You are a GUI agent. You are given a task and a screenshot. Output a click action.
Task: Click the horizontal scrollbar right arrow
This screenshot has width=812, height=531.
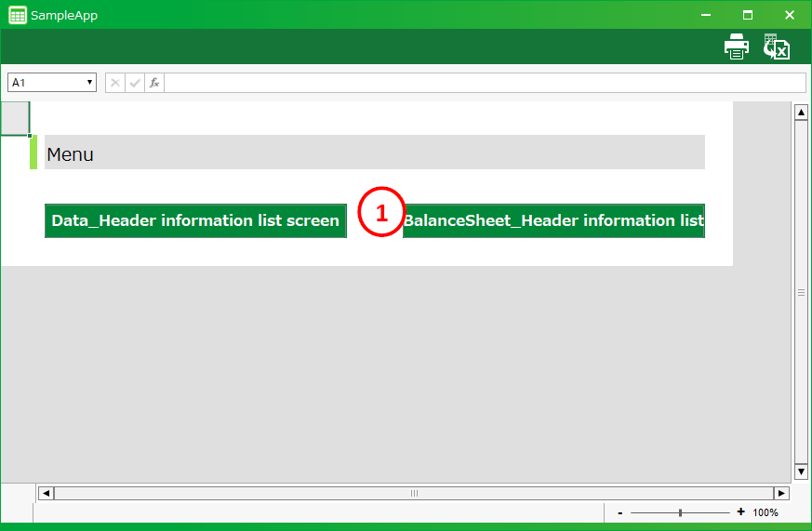[x=781, y=493]
